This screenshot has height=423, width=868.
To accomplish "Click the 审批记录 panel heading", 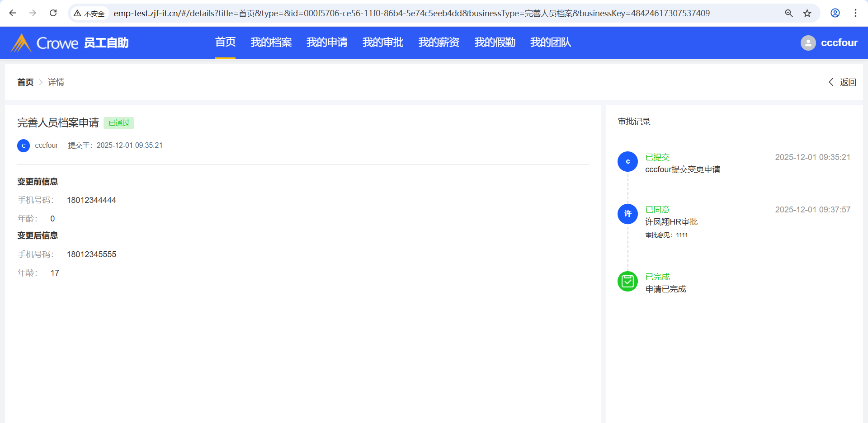I will click(x=634, y=122).
